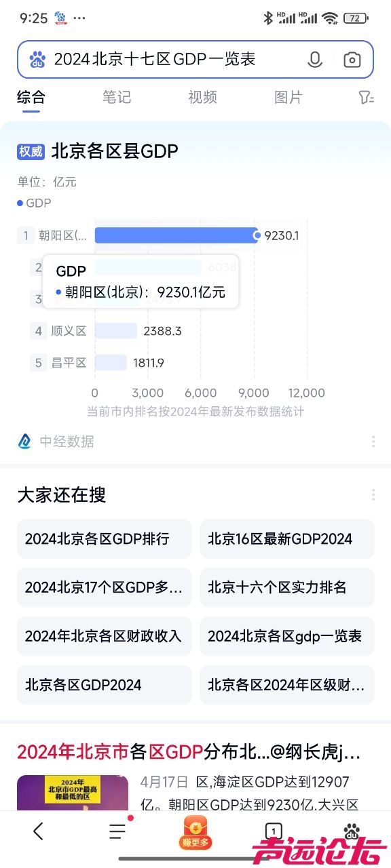Open the video thumbnail of GDP article

click(x=74, y=792)
